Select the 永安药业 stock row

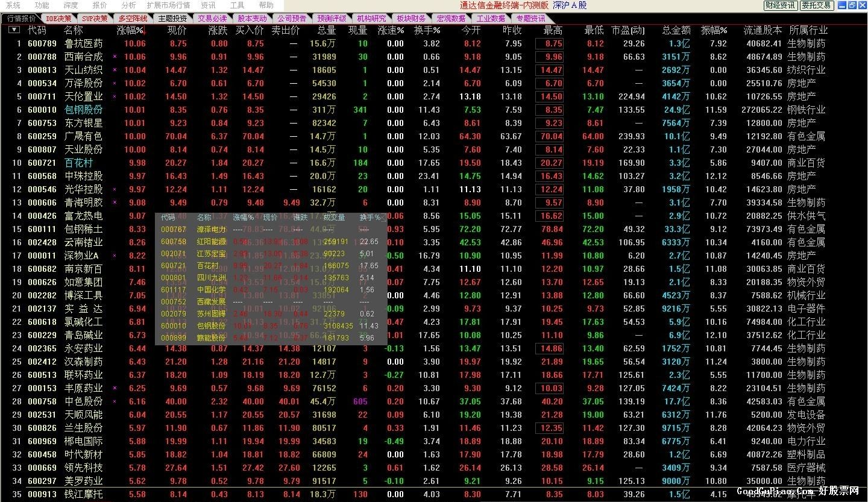click(x=434, y=348)
